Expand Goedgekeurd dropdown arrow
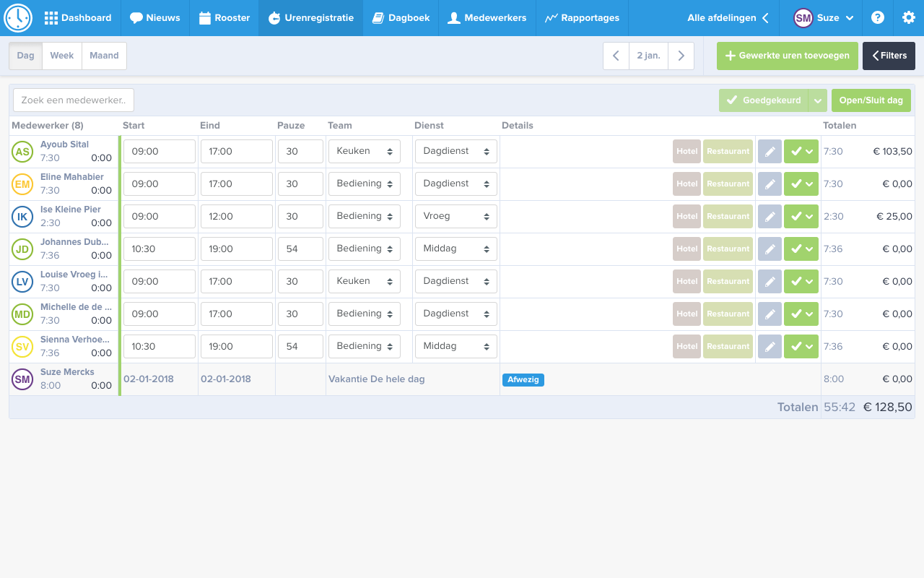Image resolution: width=924 pixels, height=578 pixels. (817, 101)
